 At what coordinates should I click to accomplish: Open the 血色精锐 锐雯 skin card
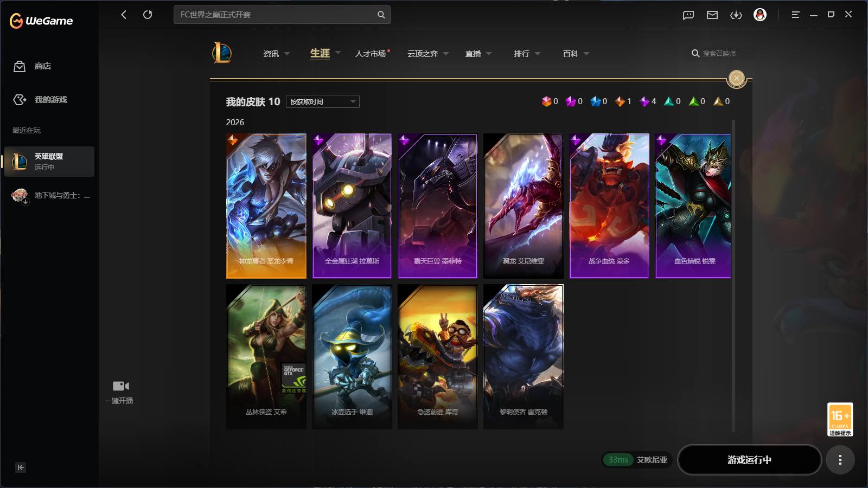(693, 206)
